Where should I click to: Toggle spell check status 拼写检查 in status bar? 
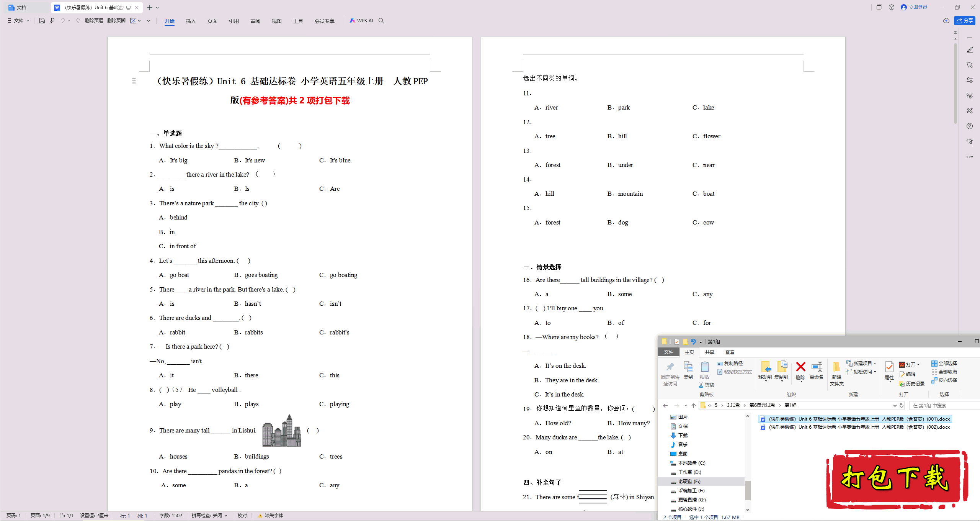tap(209, 516)
